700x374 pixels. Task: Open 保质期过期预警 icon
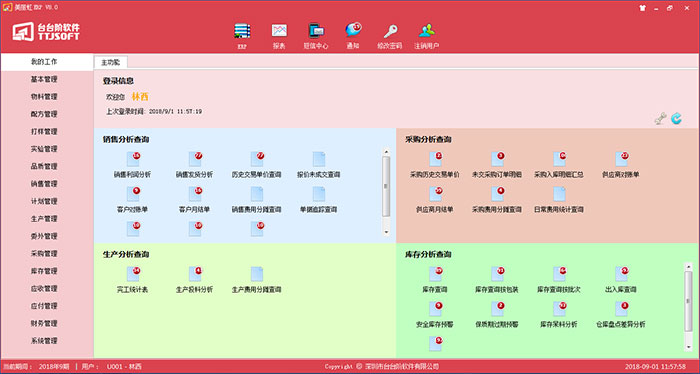497,309
